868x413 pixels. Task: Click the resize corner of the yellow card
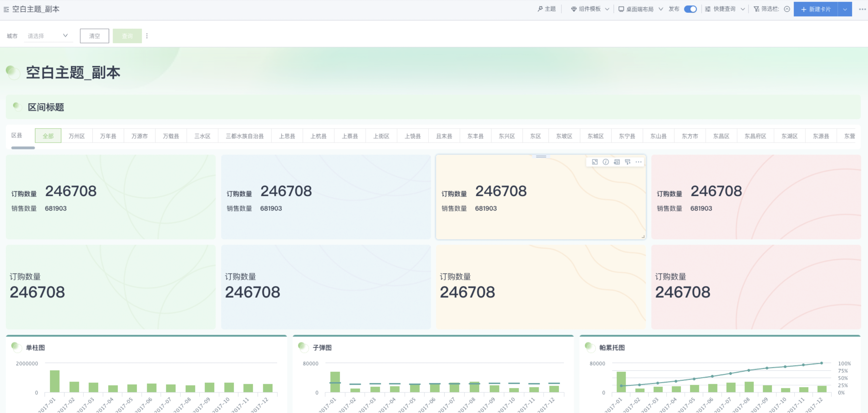click(643, 237)
